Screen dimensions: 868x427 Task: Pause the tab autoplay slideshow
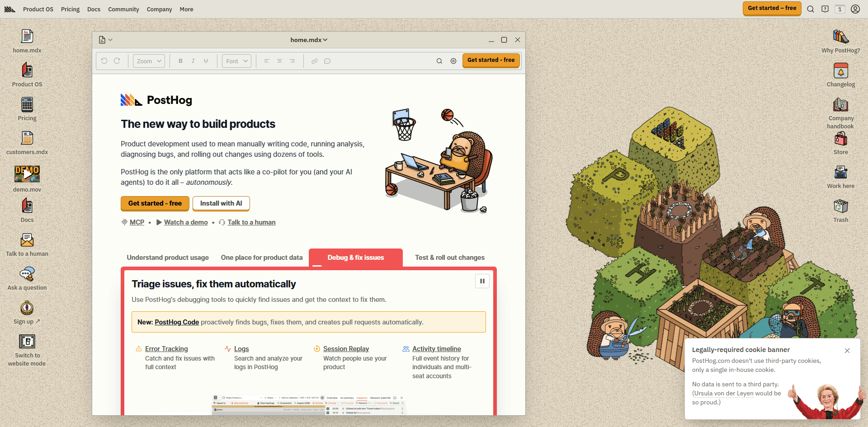point(482,281)
